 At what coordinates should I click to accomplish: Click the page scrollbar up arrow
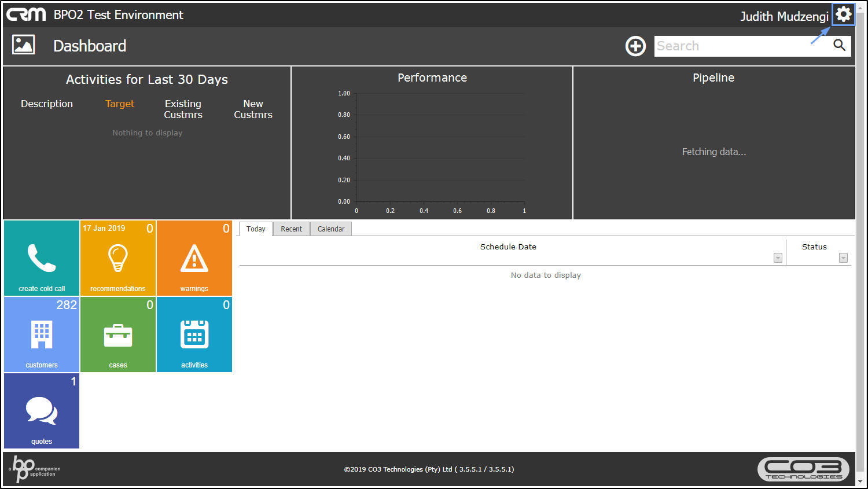point(861,7)
